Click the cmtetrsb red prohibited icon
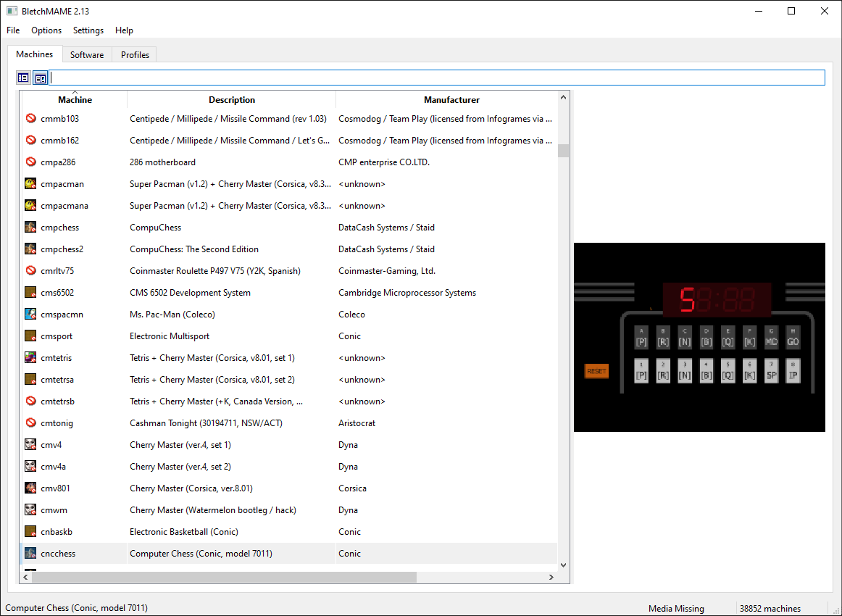The width and height of the screenshot is (842, 616). (x=30, y=401)
